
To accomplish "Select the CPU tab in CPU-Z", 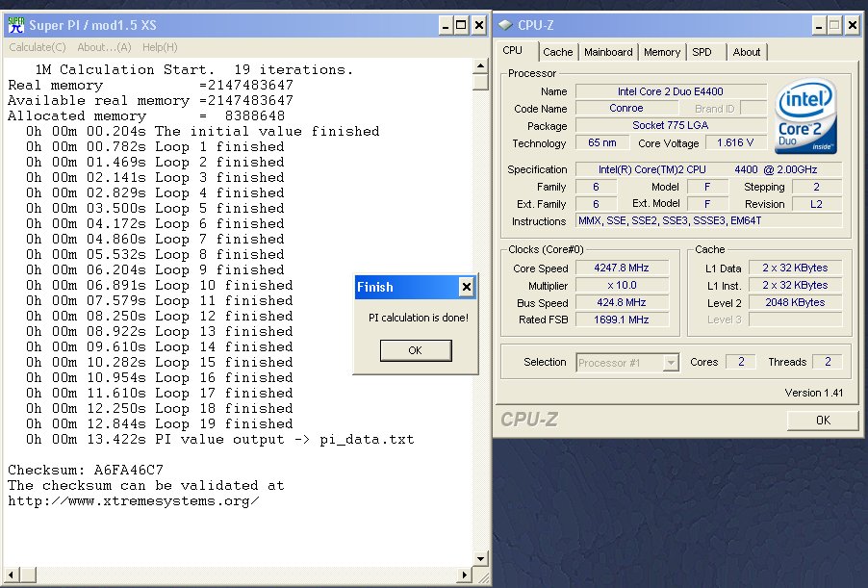I will coord(513,50).
